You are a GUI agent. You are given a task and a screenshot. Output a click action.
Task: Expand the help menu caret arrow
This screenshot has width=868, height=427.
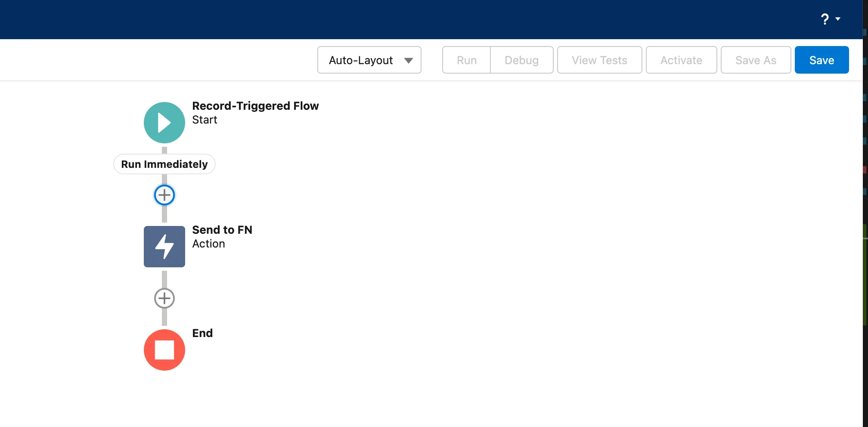838,19
